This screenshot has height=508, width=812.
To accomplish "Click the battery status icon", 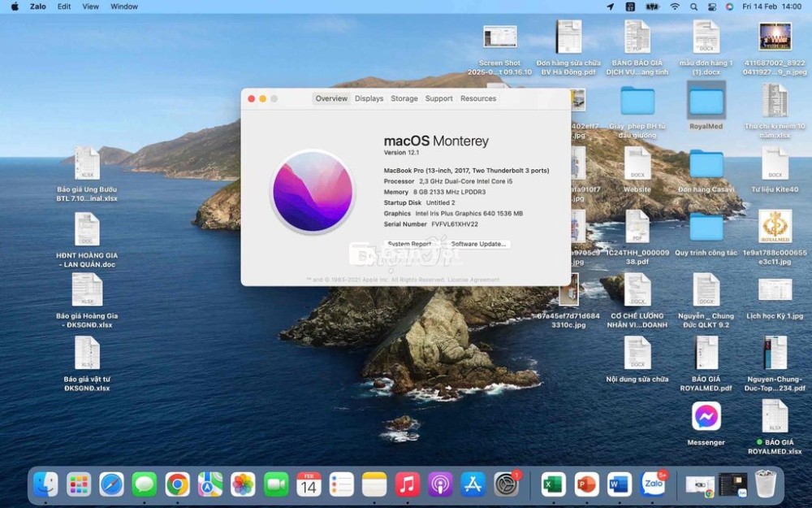I will pyautogui.click(x=651, y=7).
